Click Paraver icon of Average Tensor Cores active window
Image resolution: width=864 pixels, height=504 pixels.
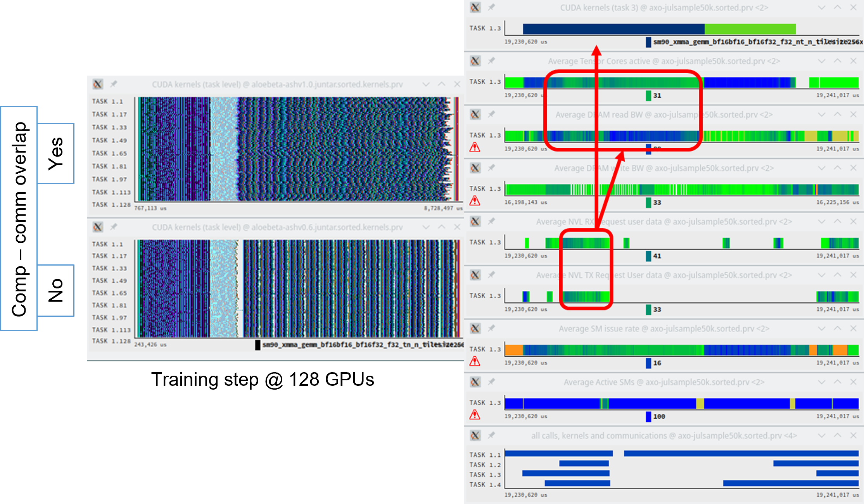pyautogui.click(x=475, y=61)
